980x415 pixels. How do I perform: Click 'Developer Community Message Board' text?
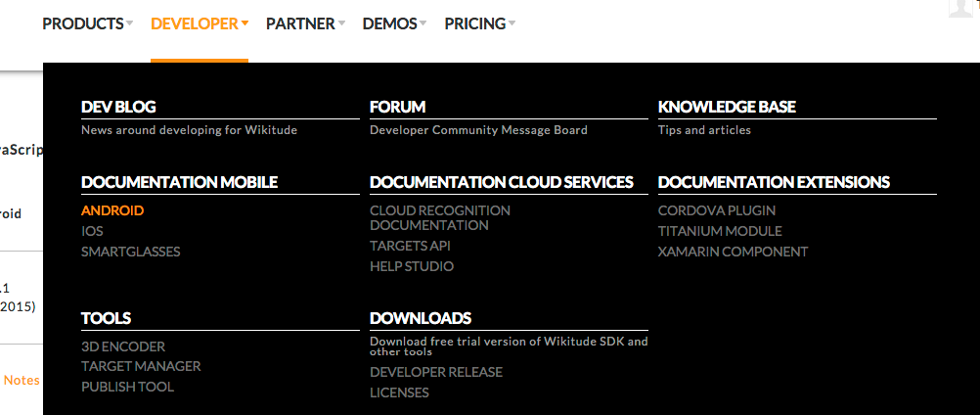[x=478, y=130]
